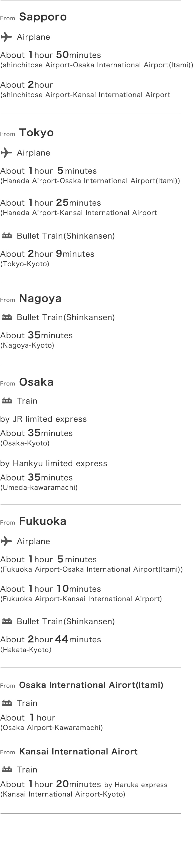The image size is (193, 868).
Task: Click the bullet train icon under Nagoya
Action: point(7,317)
